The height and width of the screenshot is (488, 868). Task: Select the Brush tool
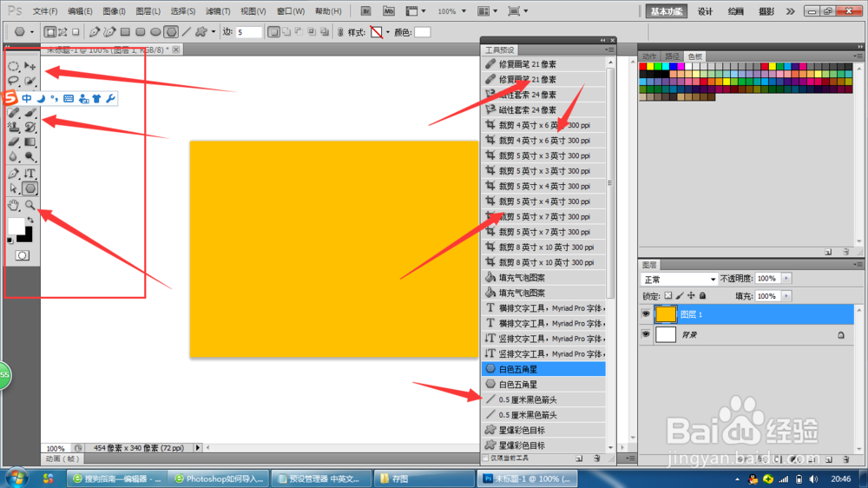[x=30, y=112]
